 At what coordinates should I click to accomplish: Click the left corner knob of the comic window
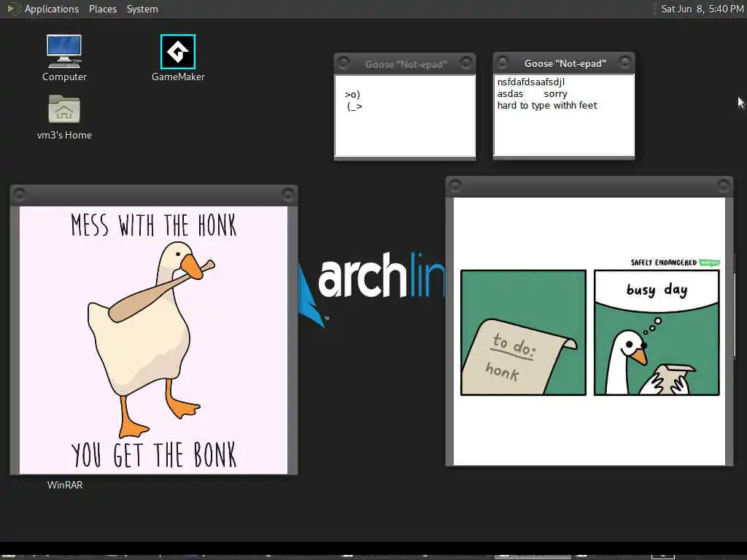click(x=455, y=184)
